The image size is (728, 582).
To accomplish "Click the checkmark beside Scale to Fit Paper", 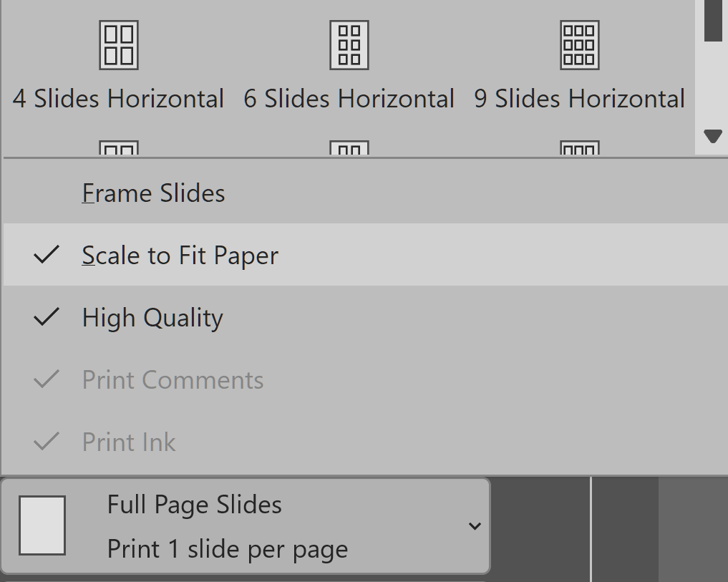I will click(x=47, y=255).
